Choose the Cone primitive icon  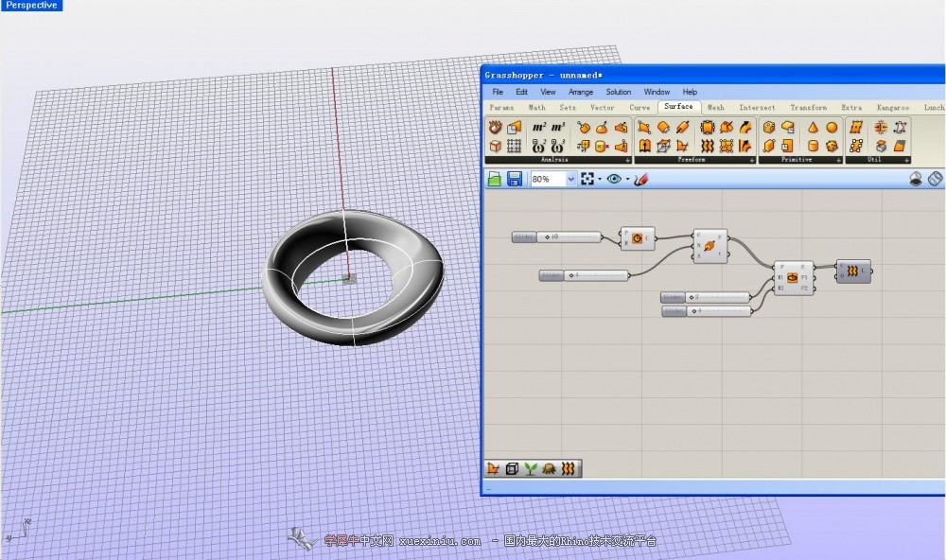[813, 128]
